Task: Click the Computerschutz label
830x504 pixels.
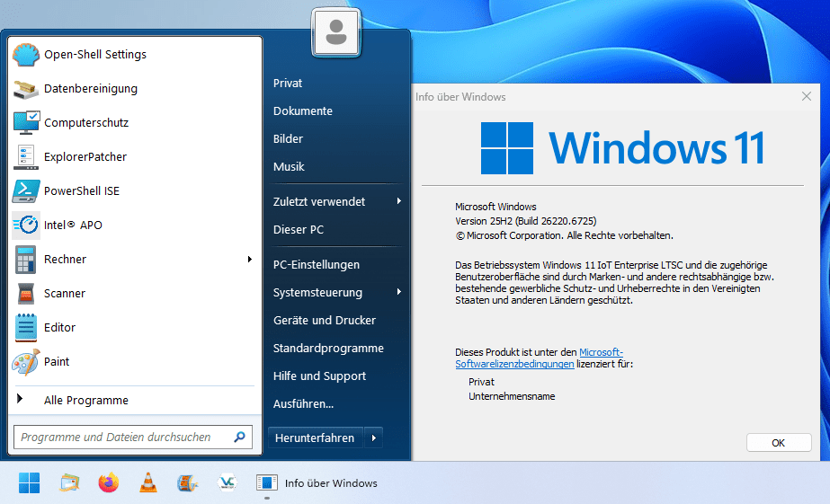Action: click(86, 123)
